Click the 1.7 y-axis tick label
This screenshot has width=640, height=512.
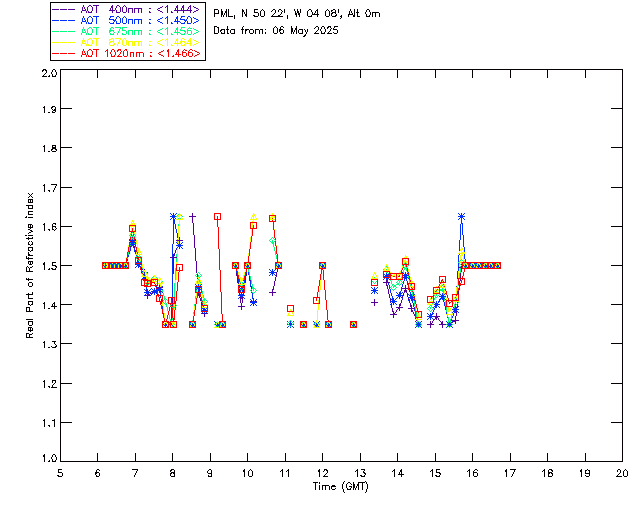tap(49, 188)
